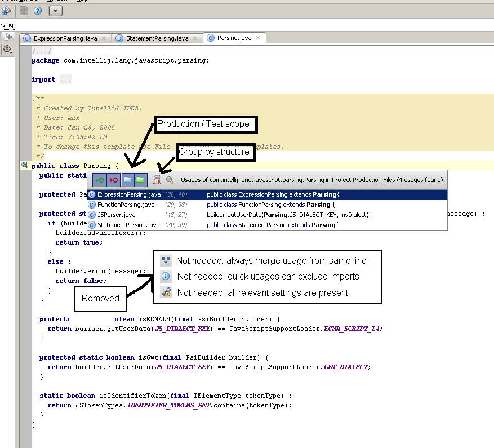The image size is (494, 448).
Task: Select the Parsing.java editor tab
Action: [234, 38]
